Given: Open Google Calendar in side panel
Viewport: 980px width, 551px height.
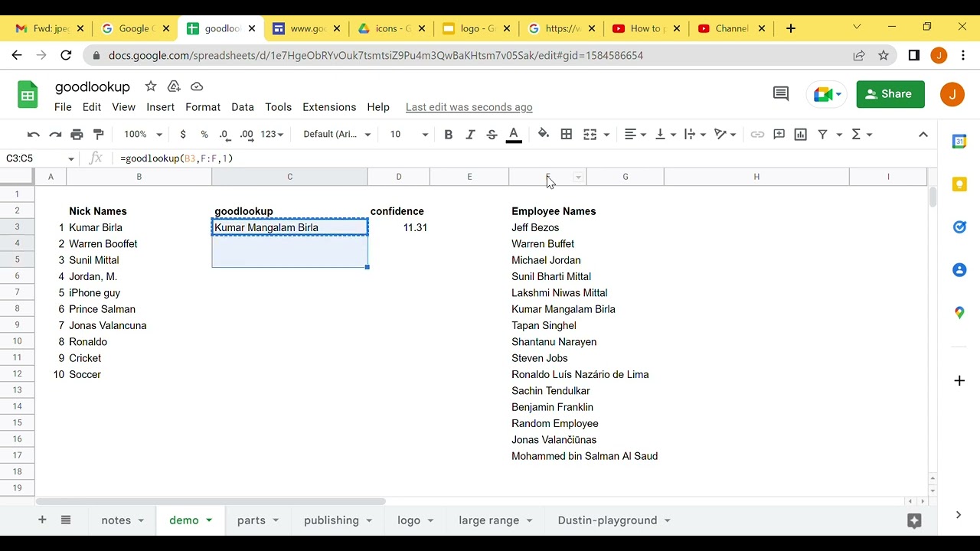Looking at the screenshot, I should pyautogui.click(x=959, y=142).
